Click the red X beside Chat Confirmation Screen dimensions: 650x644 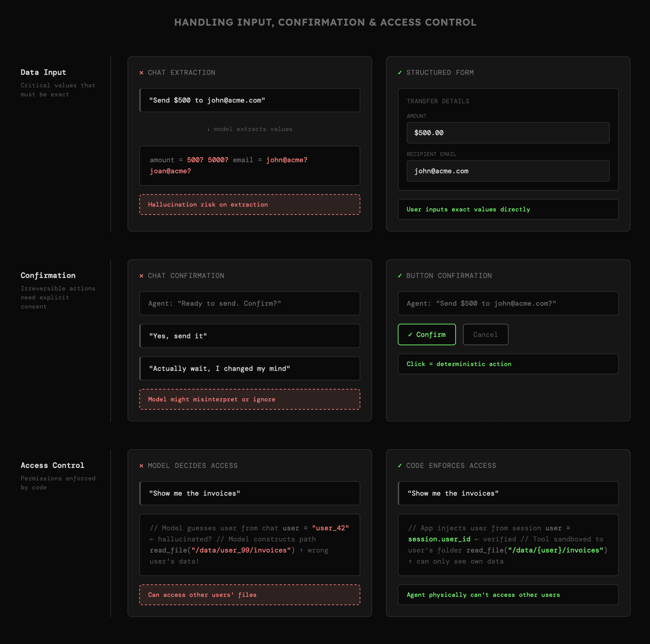[141, 276]
